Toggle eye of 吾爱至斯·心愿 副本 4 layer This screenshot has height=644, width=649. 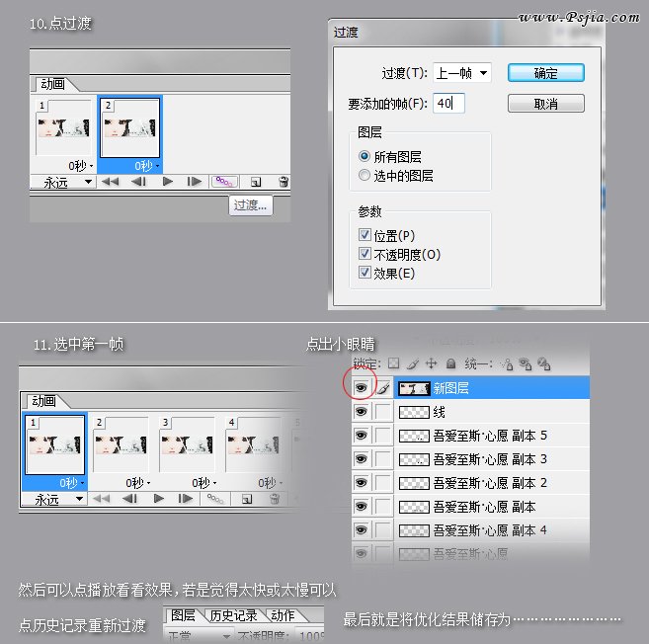(x=362, y=530)
